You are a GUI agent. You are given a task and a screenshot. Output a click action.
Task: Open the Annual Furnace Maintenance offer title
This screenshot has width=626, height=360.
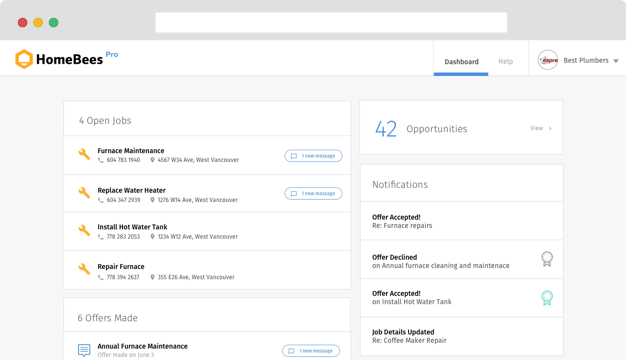coord(143,346)
